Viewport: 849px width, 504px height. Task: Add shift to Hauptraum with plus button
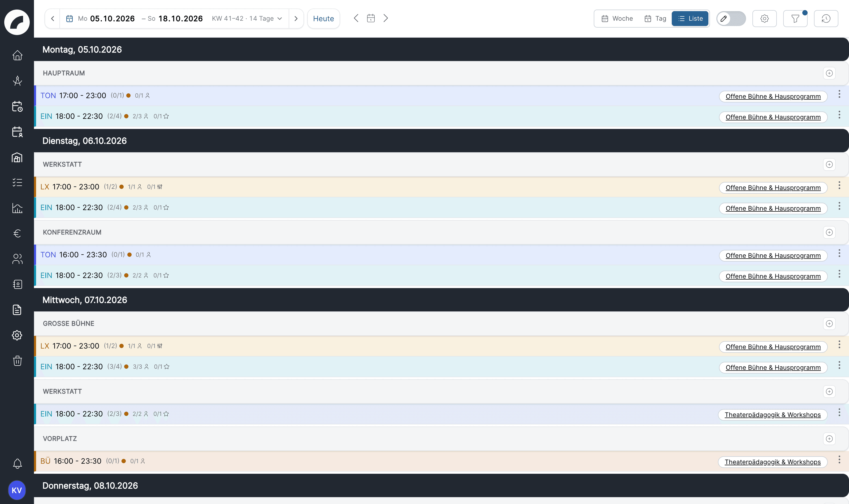(x=829, y=73)
